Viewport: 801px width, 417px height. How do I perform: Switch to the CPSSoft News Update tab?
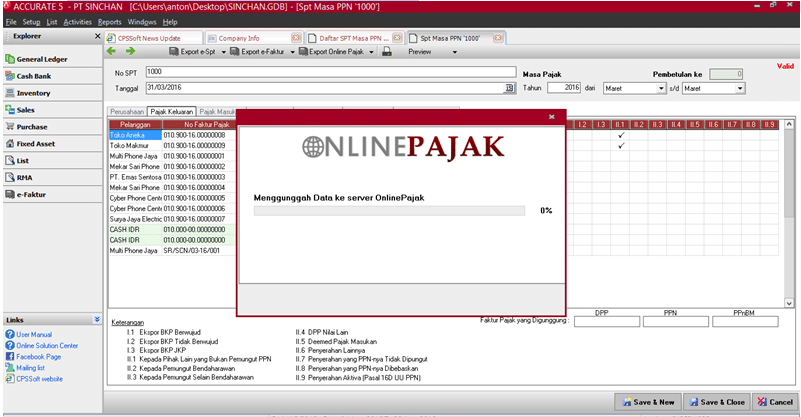pos(153,38)
